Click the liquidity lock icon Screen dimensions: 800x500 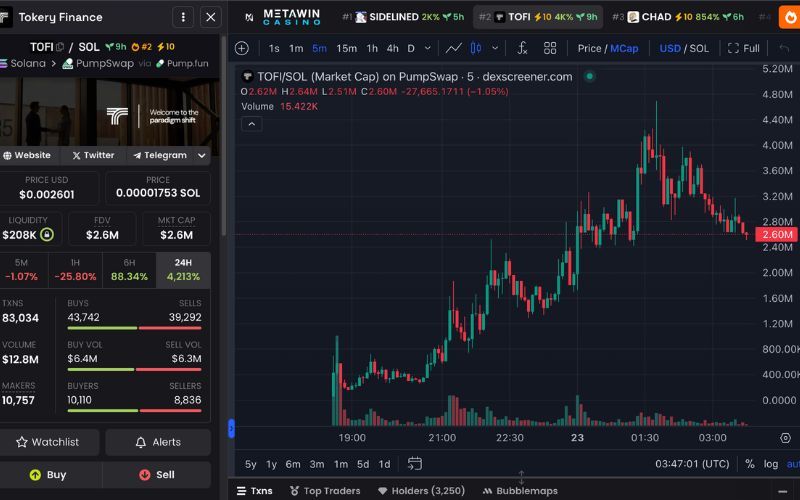point(47,235)
